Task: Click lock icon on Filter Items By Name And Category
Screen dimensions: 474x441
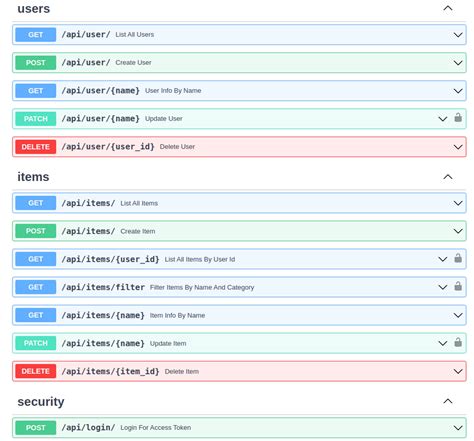Action: click(458, 286)
